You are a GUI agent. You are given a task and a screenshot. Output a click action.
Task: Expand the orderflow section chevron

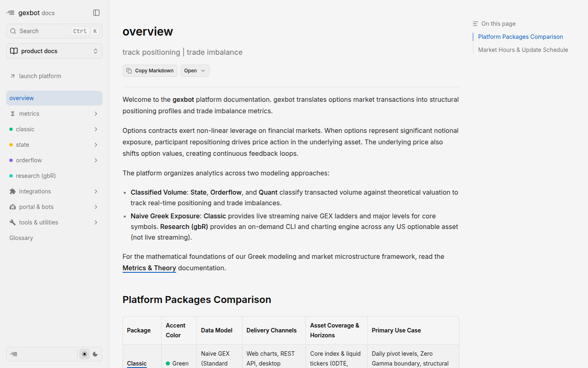pyautogui.click(x=96, y=160)
